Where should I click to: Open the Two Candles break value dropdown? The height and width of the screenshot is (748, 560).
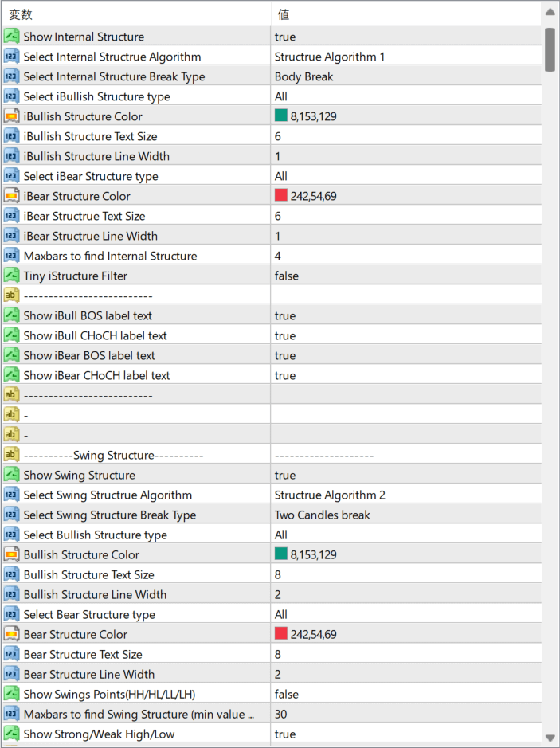[x=406, y=515]
